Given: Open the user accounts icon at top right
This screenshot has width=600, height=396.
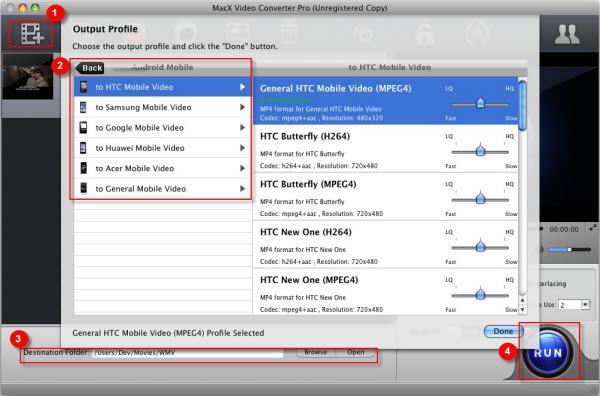Looking at the screenshot, I should (567, 34).
